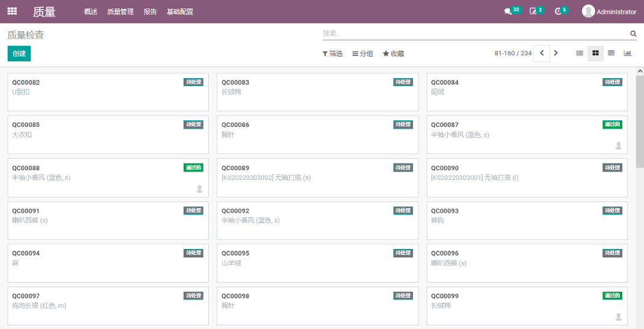
Task: Go to previous page of records
Action: coord(542,53)
